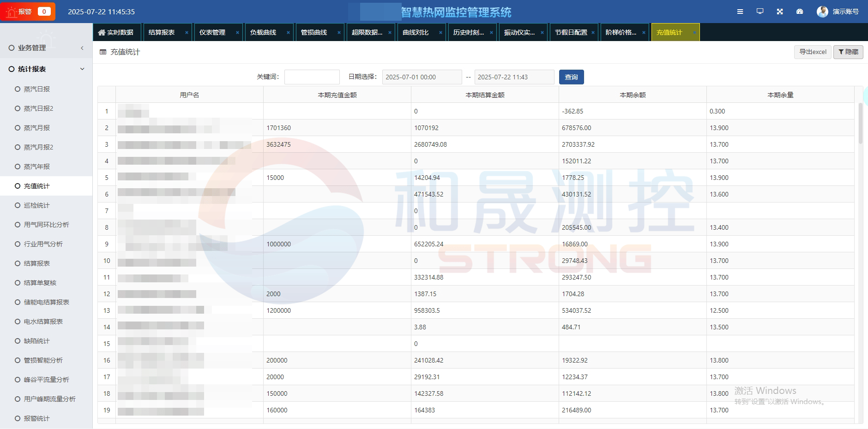Go to 实时数据 home tab

point(116,32)
